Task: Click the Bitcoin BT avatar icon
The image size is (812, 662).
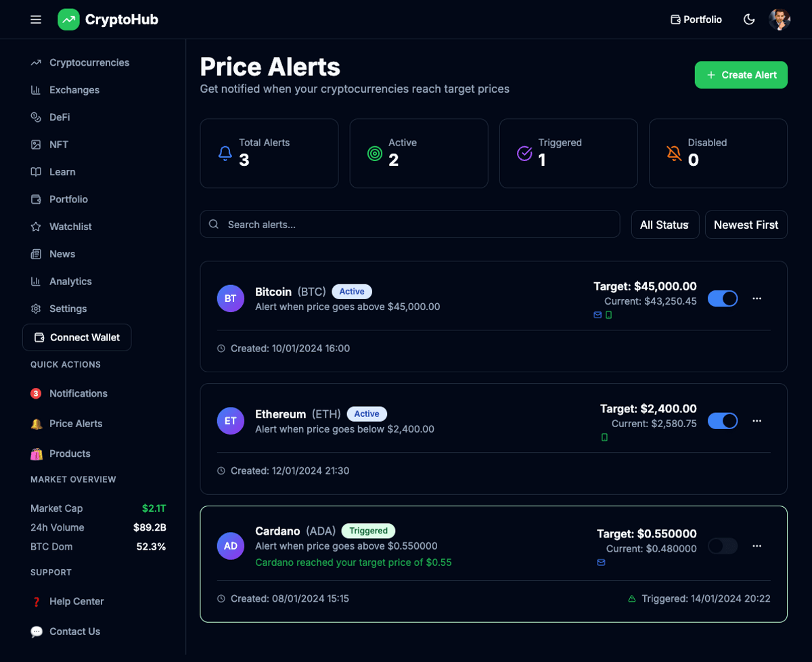Action: point(231,299)
